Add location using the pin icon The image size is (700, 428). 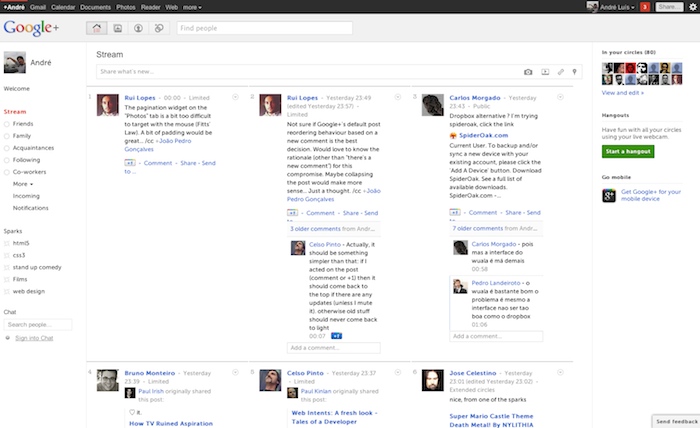[575, 72]
